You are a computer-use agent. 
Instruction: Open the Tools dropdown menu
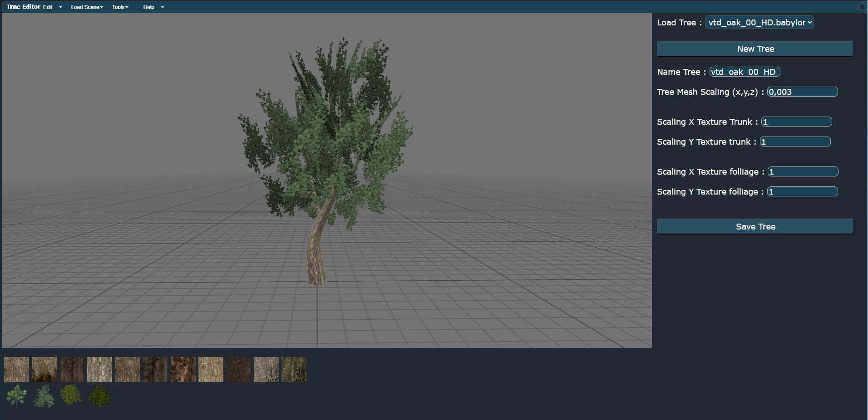tap(120, 7)
